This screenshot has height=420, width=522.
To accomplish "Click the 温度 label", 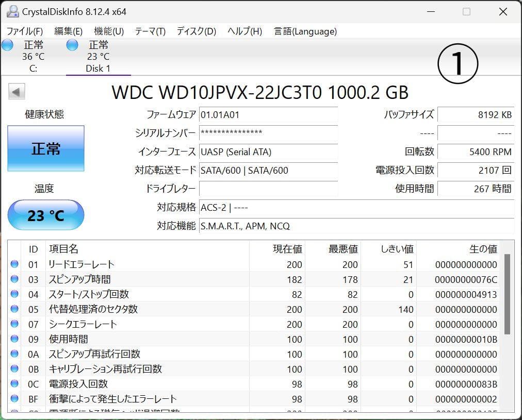I will [x=44, y=189].
